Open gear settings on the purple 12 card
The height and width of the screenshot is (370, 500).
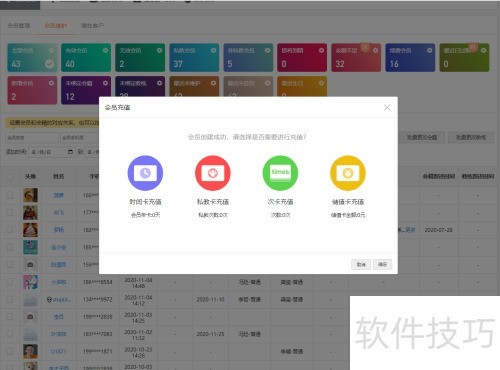[x=105, y=83]
